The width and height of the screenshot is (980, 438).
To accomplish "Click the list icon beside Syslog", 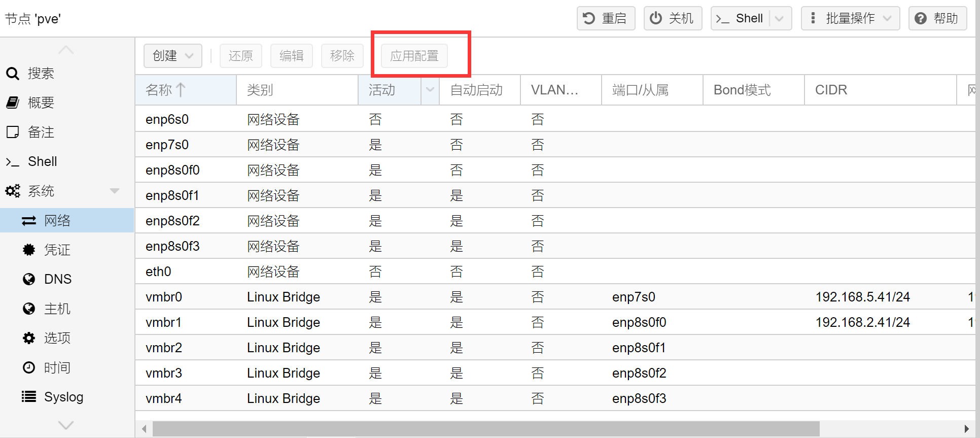I will coord(29,397).
